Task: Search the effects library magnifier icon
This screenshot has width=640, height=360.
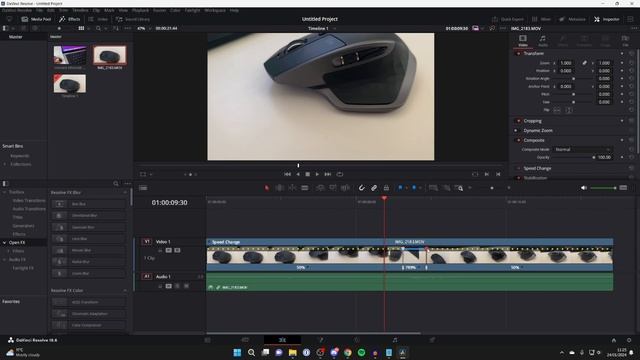Action: 116,184
